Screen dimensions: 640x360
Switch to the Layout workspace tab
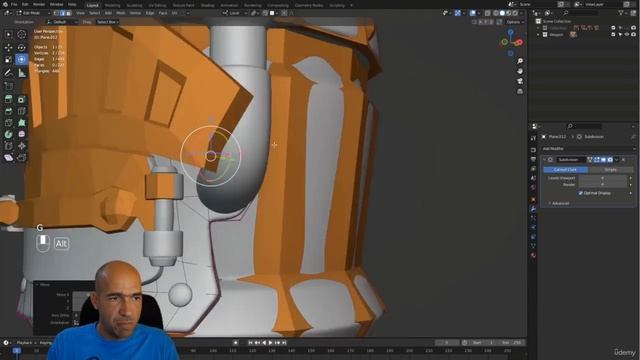point(93,5)
